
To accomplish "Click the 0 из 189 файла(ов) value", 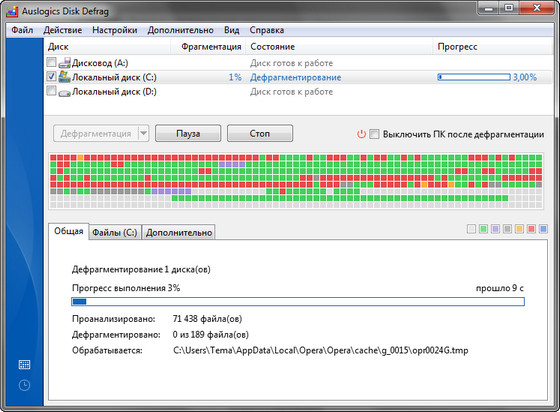I will tap(211, 335).
